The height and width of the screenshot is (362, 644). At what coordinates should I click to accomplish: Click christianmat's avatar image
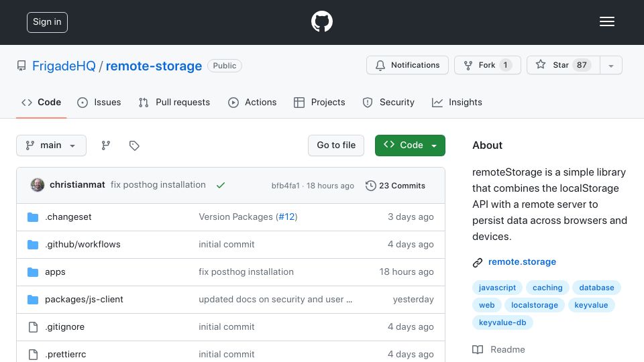[x=38, y=185]
